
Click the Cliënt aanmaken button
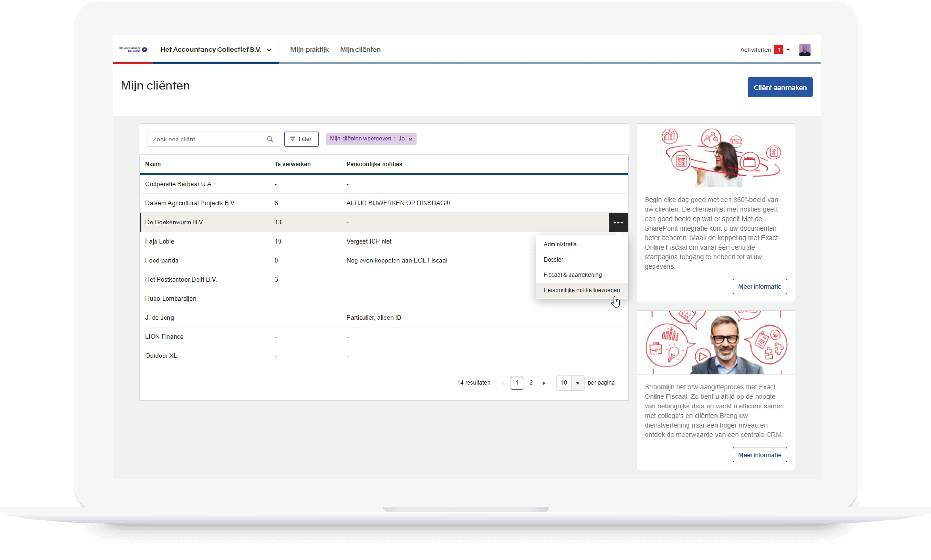[780, 88]
